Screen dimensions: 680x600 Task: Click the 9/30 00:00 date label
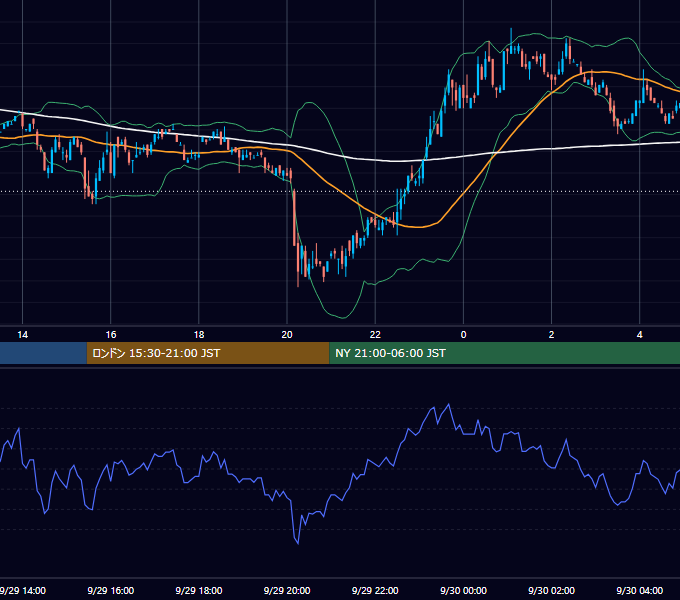463,590
